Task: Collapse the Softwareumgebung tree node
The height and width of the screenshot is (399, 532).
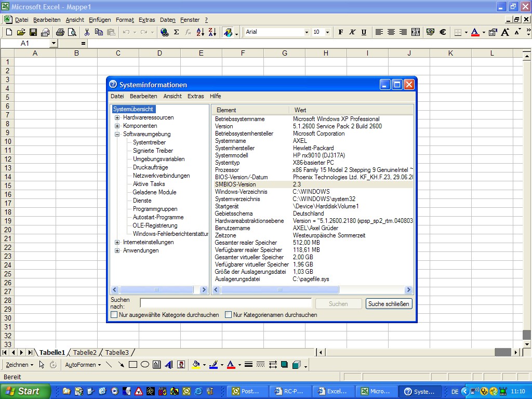Action: [x=117, y=134]
